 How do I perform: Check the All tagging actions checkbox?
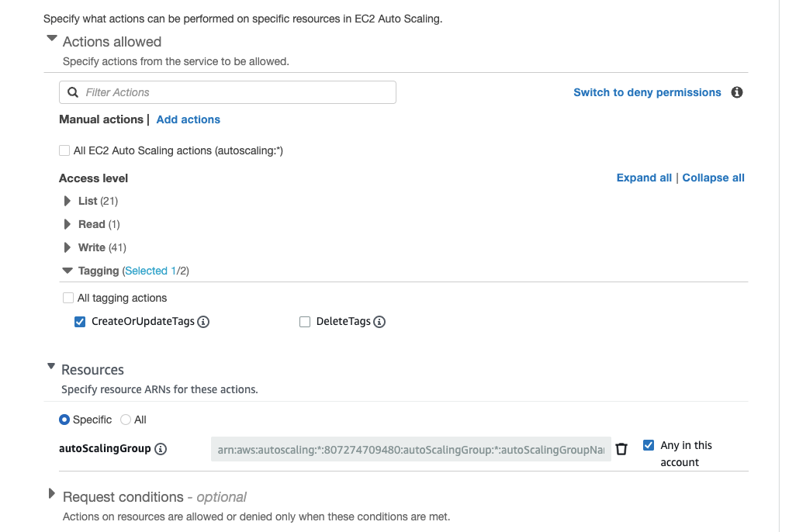click(x=67, y=298)
